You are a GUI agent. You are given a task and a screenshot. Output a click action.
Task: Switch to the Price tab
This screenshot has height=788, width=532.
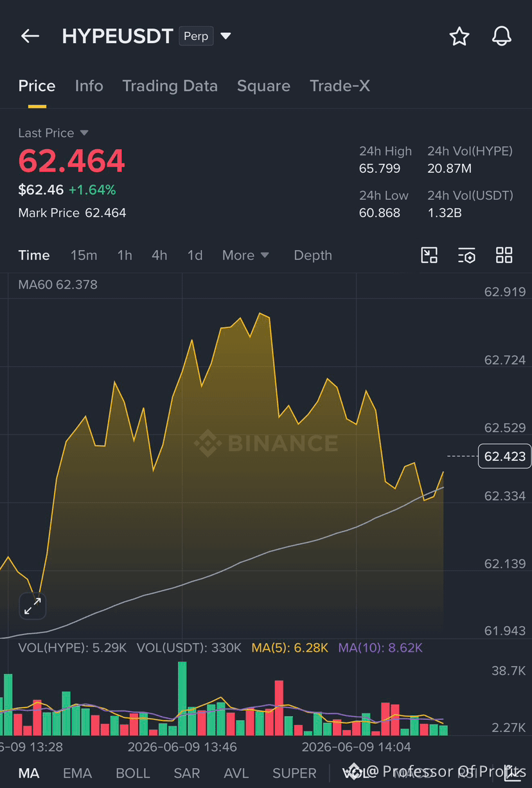37,86
